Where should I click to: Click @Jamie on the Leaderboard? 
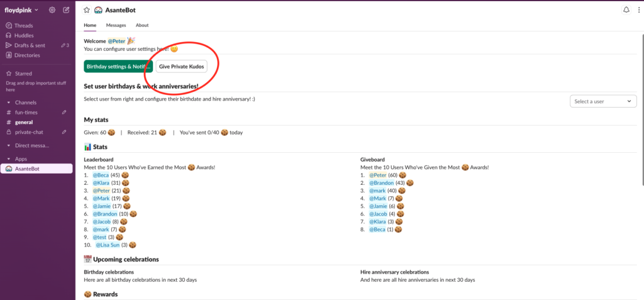(101, 206)
